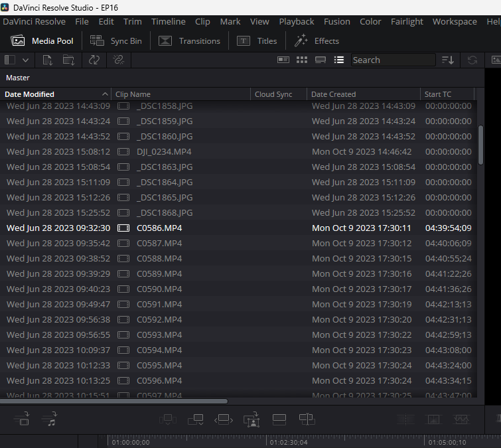501x448 pixels.
Task: Click the media pool Search field
Action: coord(394,60)
